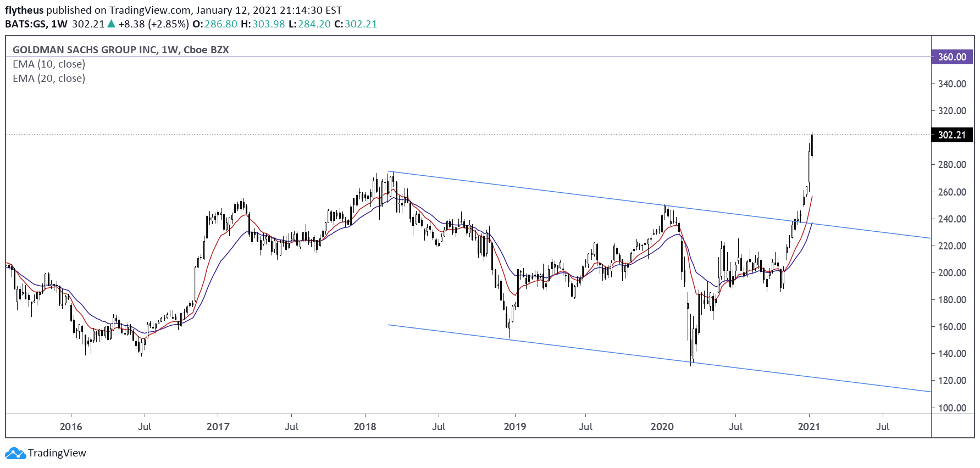Click the 2018 time axis label

(365, 427)
